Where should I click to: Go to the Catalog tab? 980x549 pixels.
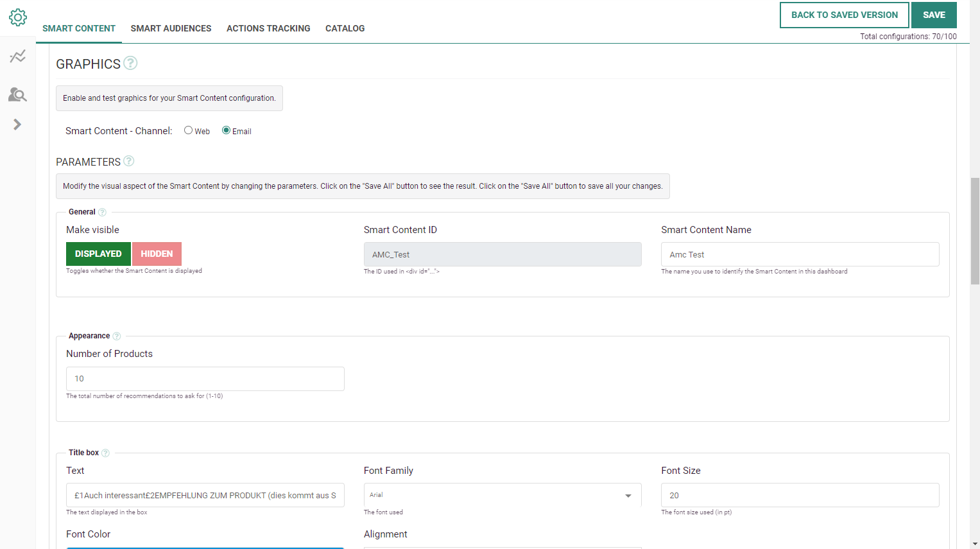pyautogui.click(x=345, y=28)
